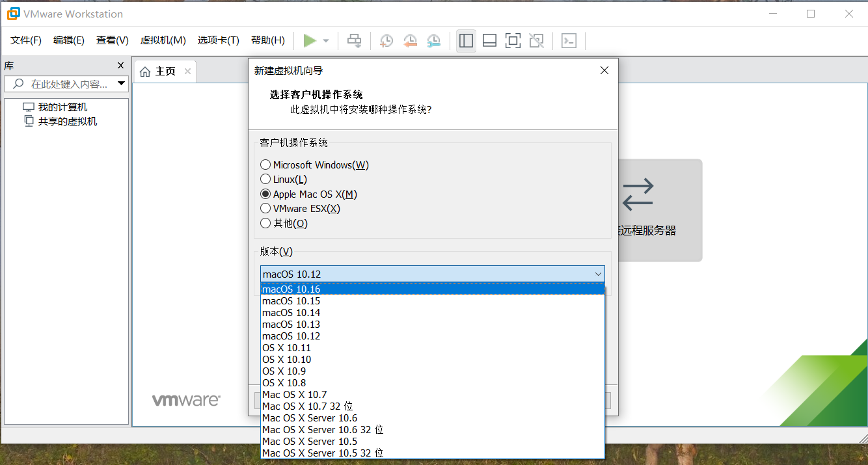The height and width of the screenshot is (465, 868).
Task: Click the Unity mode toolbar icon
Action: (x=536, y=41)
